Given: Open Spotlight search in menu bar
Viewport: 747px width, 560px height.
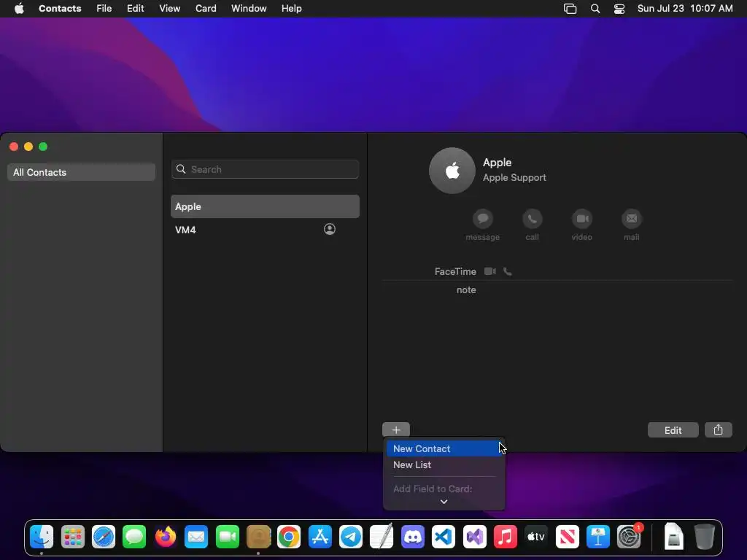Looking at the screenshot, I should click(595, 9).
